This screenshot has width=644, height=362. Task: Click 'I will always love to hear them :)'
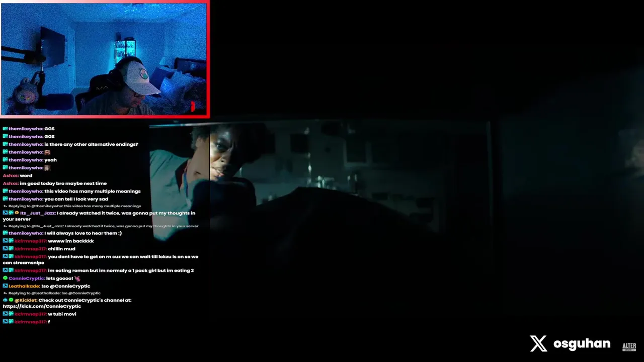point(83,233)
